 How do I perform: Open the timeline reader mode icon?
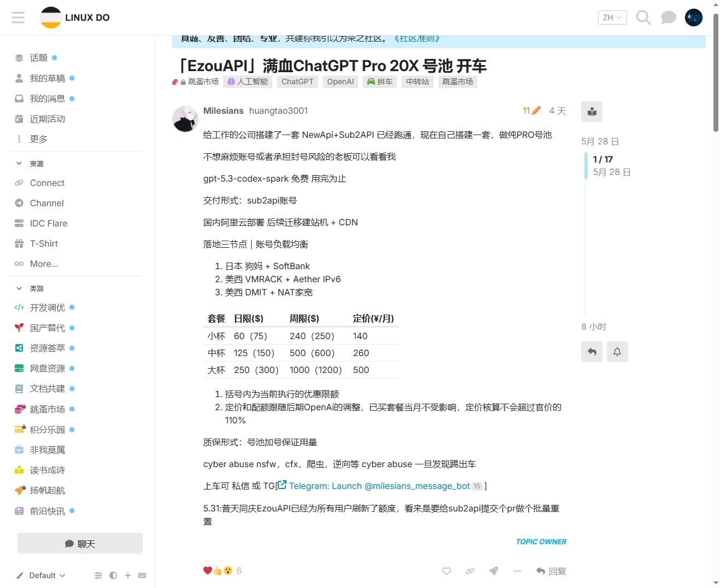click(592, 112)
